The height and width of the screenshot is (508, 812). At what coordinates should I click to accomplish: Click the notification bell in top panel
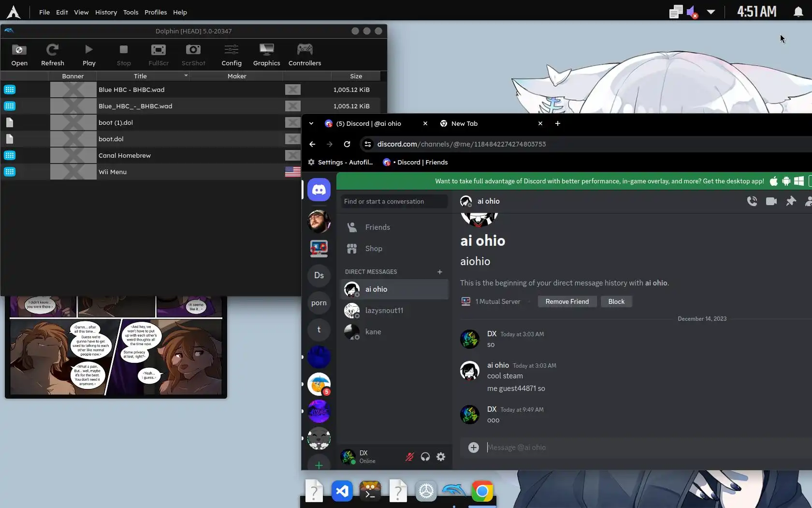pos(798,12)
